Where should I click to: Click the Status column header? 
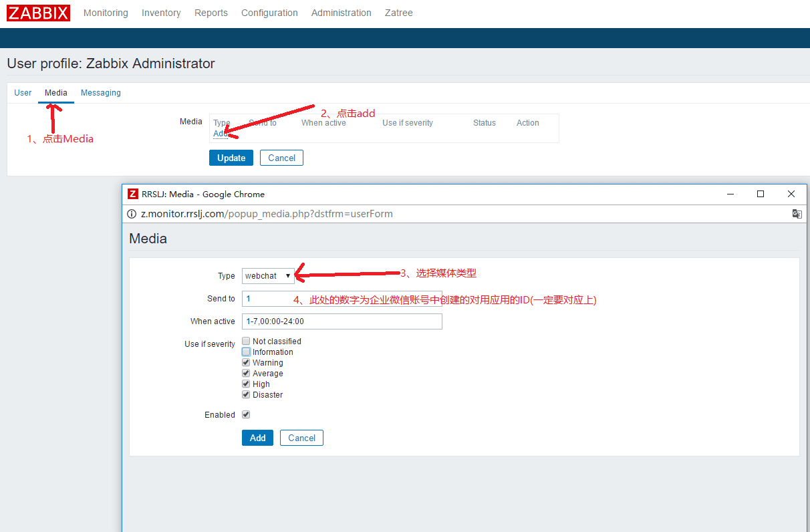(x=485, y=123)
